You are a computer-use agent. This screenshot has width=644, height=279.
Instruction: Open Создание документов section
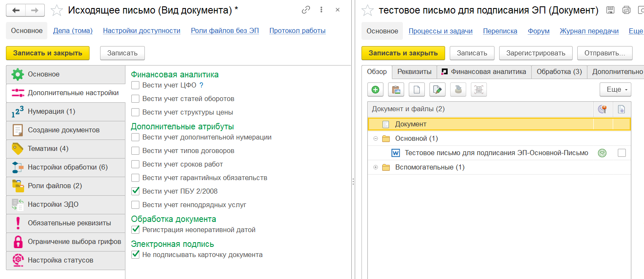click(x=65, y=130)
